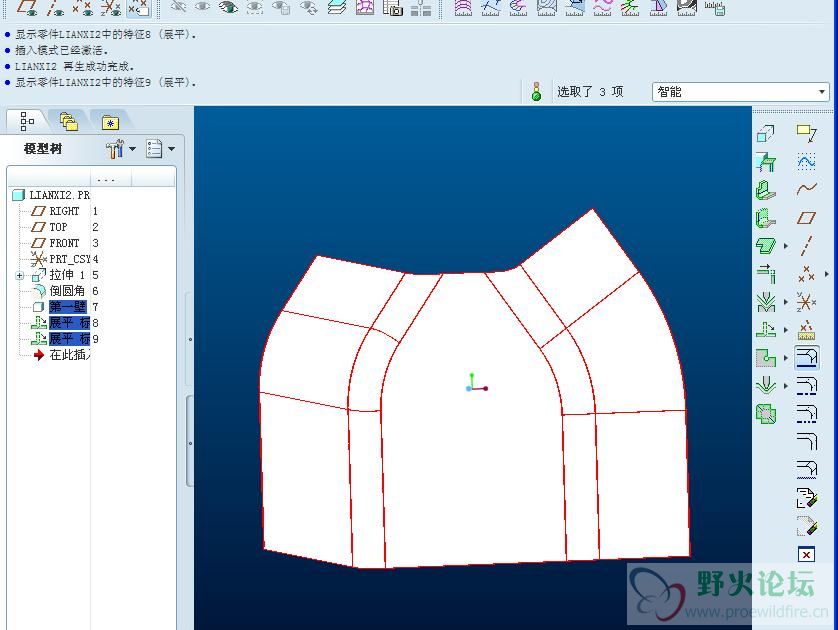Switch to the folder browser navigator tab
The width and height of the screenshot is (838, 630).
68,122
